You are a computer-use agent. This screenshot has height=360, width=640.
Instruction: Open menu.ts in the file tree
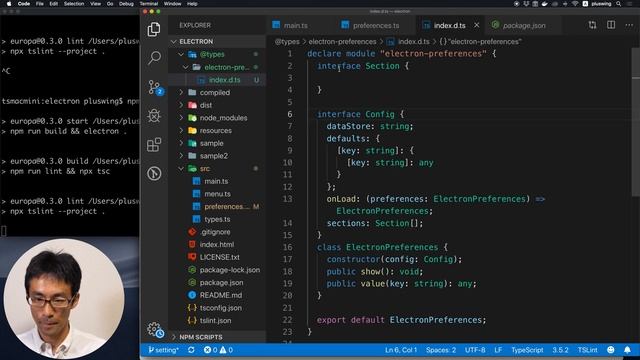(217, 194)
